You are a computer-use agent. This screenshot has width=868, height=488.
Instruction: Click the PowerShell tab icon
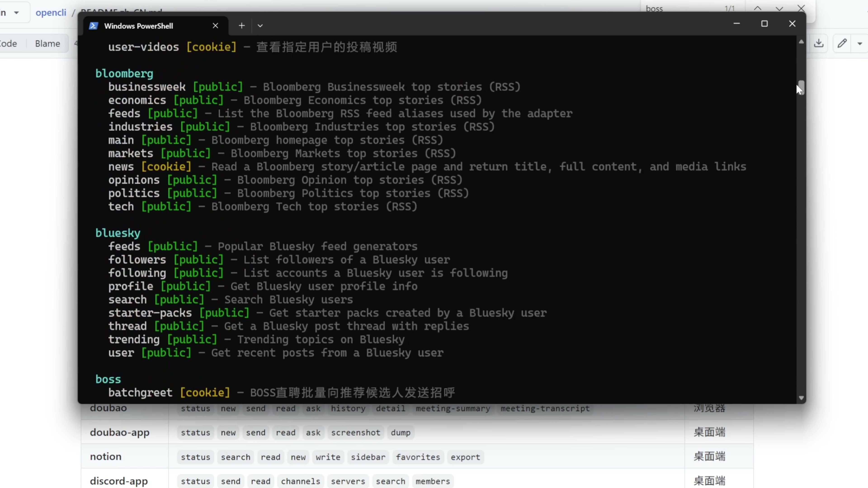click(x=93, y=26)
